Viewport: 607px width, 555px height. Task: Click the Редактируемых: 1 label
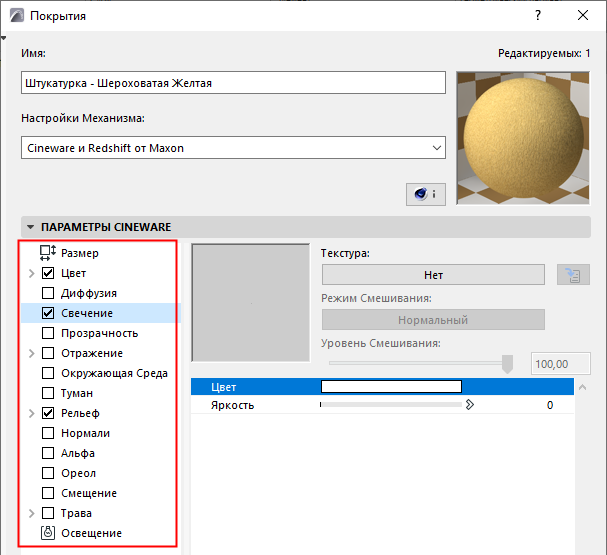544,53
